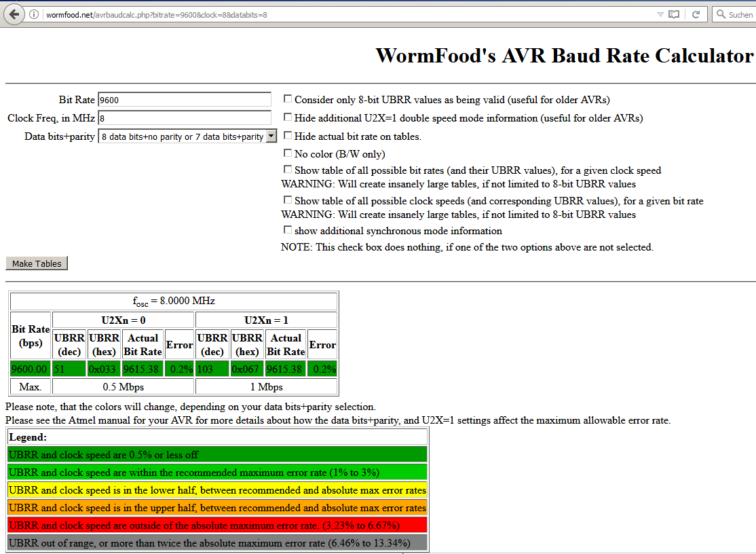Click the 'Bit Rate (bps)' header cell

coord(31,335)
